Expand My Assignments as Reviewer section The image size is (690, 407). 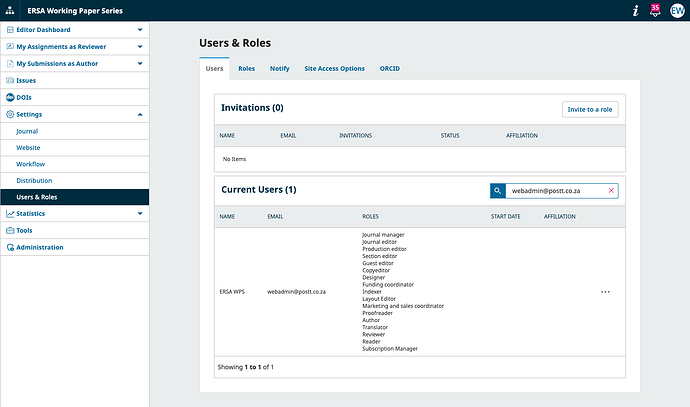coord(140,46)
